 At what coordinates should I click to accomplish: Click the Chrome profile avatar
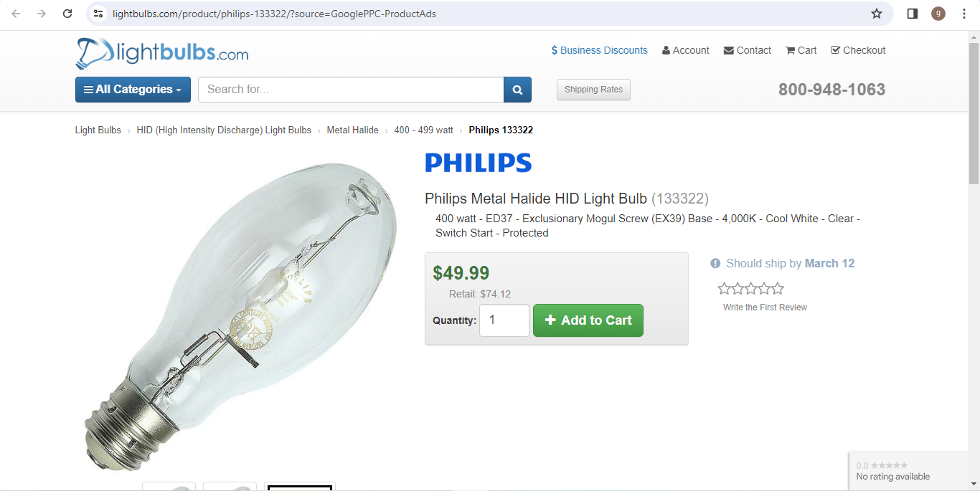[938, 14]
